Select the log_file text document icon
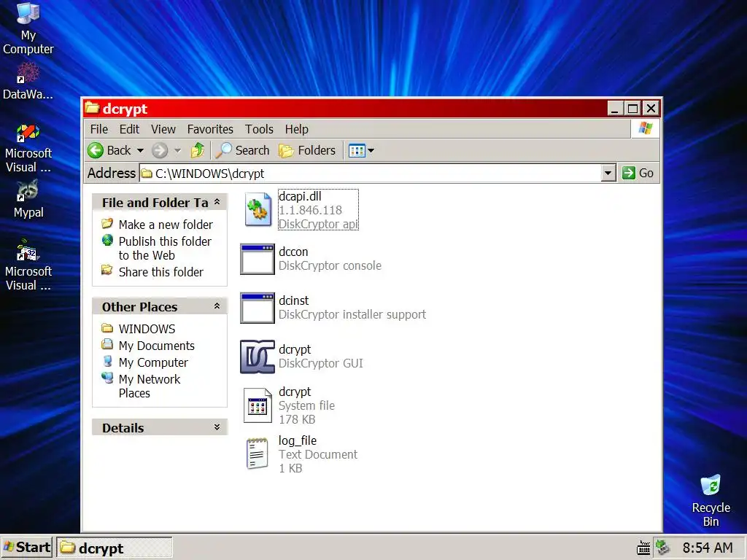 click(x=258, y=454)
